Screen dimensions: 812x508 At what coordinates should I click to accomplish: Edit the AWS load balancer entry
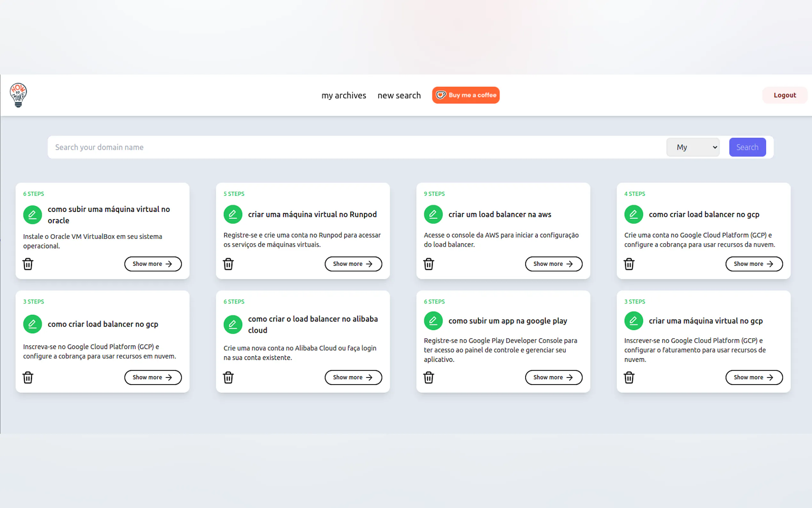[433, 214]
